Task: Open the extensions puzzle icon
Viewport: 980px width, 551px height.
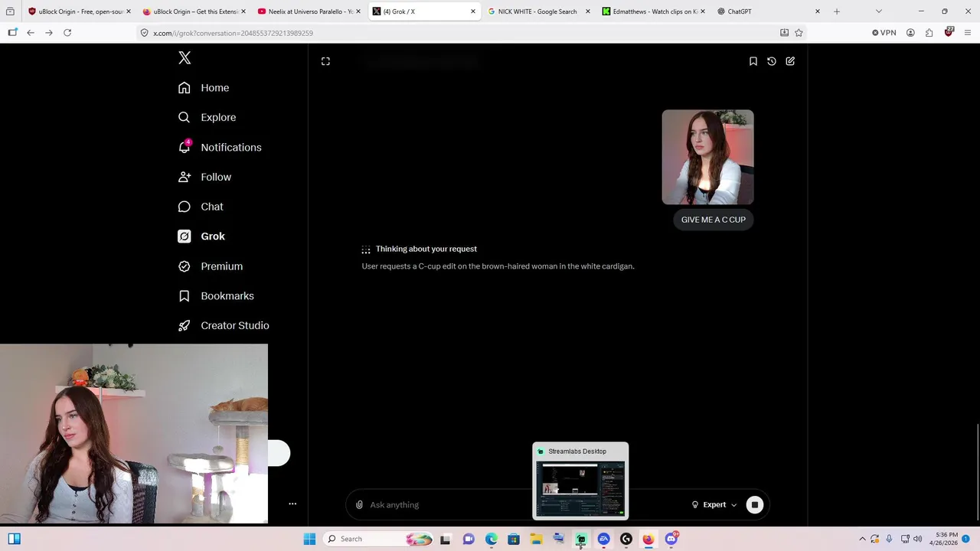Action: [x=929, y=33]
